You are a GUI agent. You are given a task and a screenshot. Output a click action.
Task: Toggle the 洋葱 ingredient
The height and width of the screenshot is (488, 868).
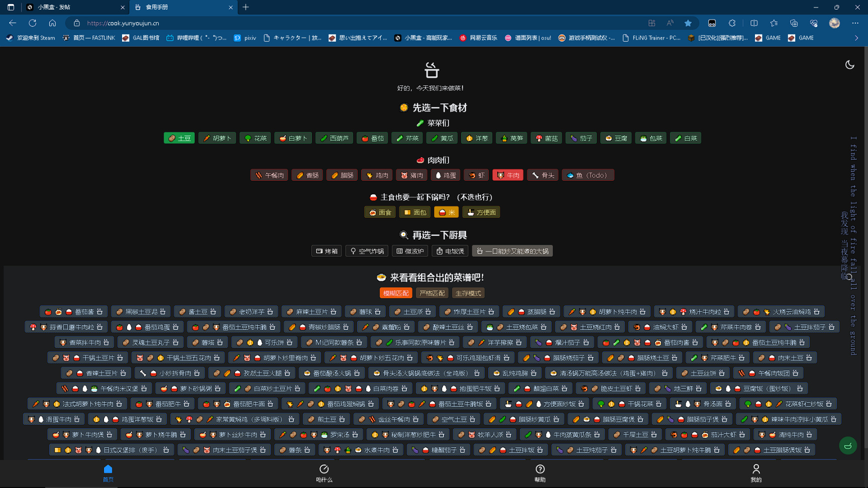click(477, 138)
